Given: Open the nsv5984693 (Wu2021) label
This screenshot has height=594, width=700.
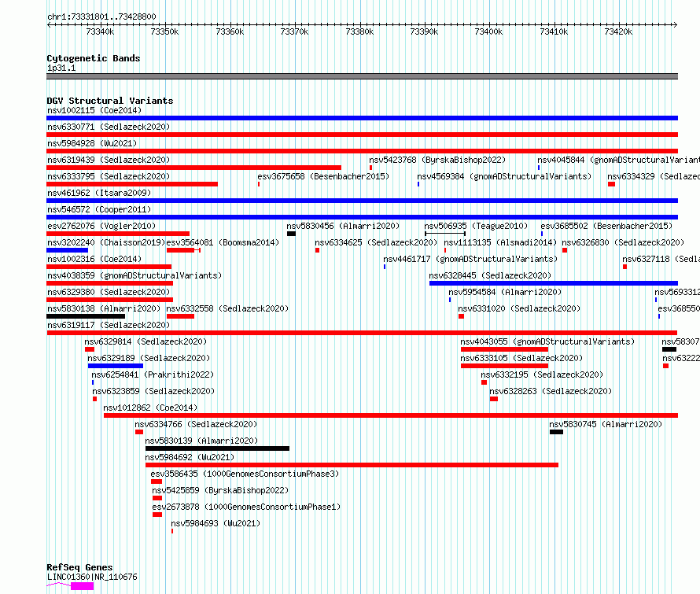Looking at the screenshot, I should coord(216,523).
